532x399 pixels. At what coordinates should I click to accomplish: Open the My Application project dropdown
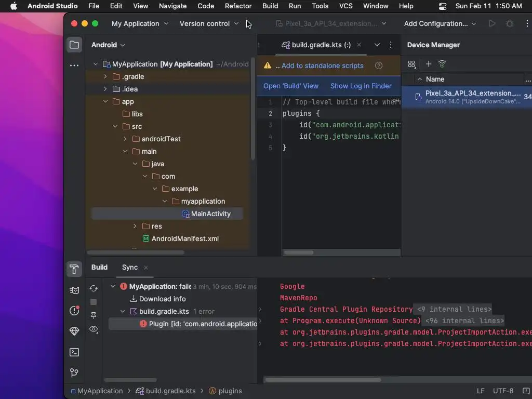140,23
